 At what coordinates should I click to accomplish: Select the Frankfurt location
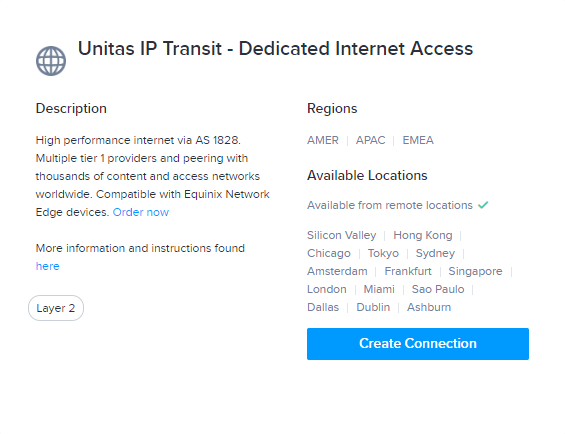408,271
